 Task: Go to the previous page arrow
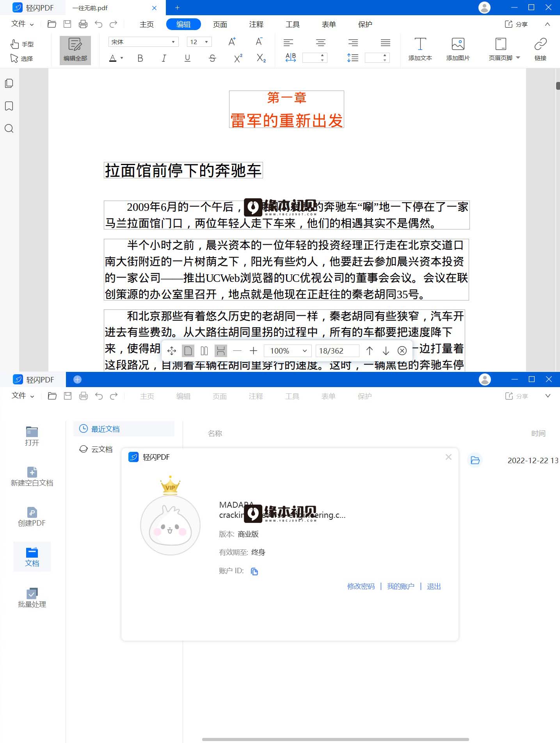pos(370,350)
